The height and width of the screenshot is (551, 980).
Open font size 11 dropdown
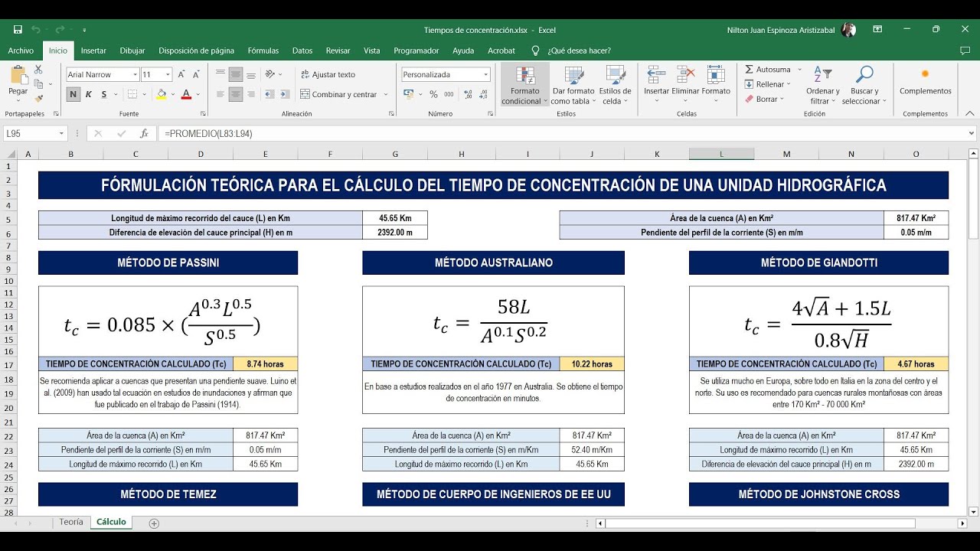point(168,75)
